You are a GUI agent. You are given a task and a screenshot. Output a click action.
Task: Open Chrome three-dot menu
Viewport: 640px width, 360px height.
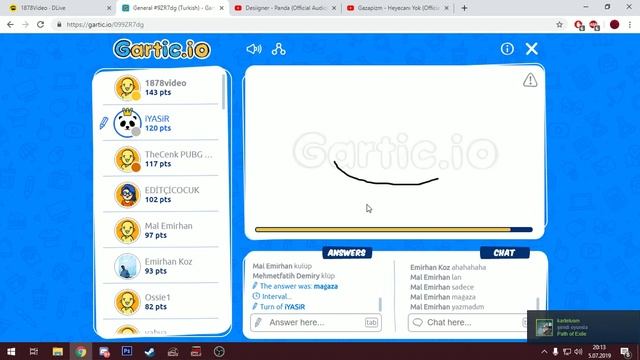630,24
